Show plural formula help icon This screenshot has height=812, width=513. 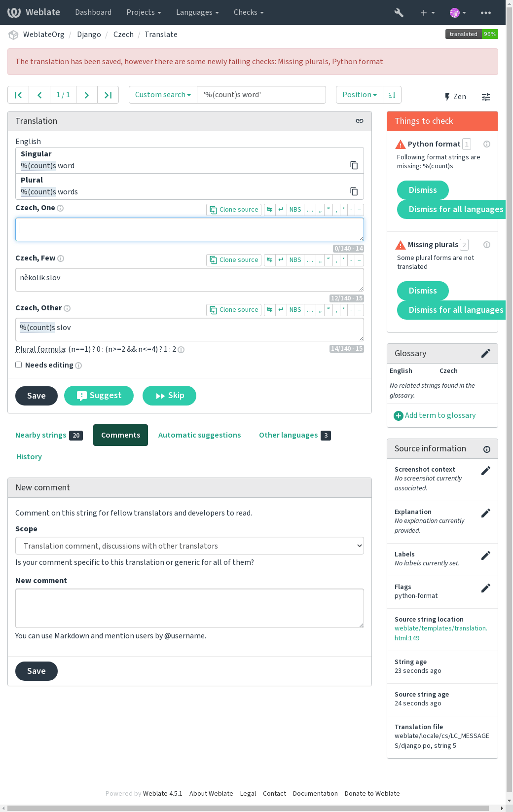coord(181,350)
